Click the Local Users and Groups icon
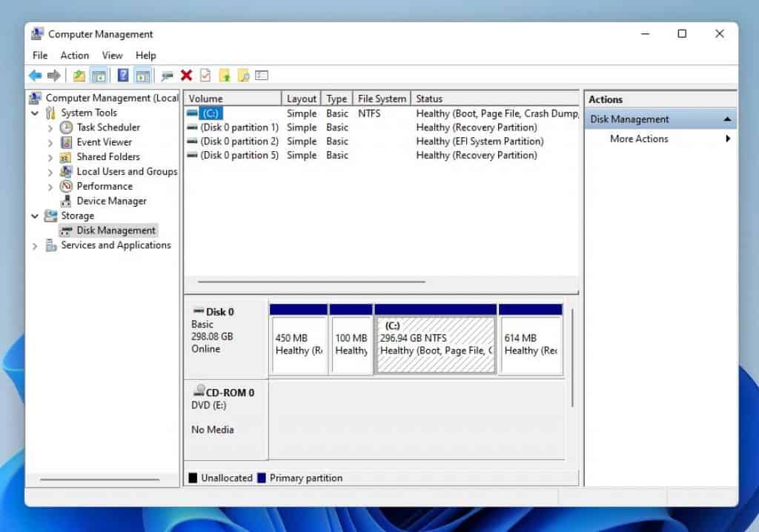Screen dimensions: 759x532 66,171
